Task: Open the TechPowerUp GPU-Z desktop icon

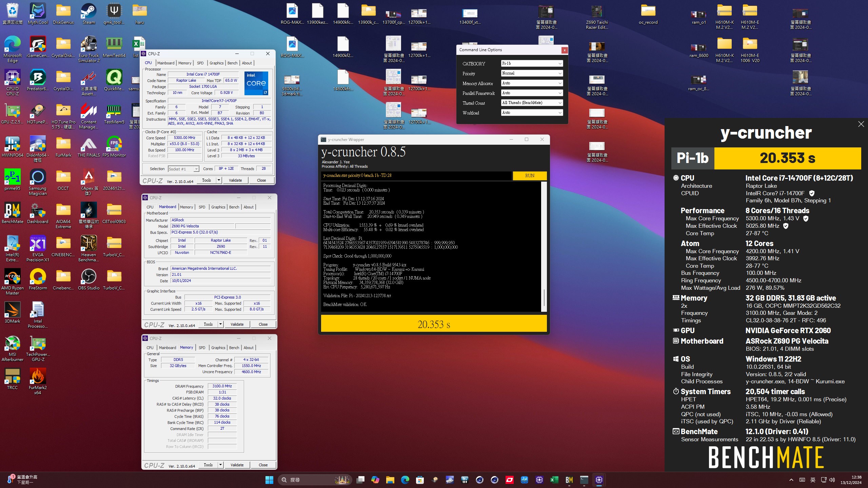Action: point(38,348)
